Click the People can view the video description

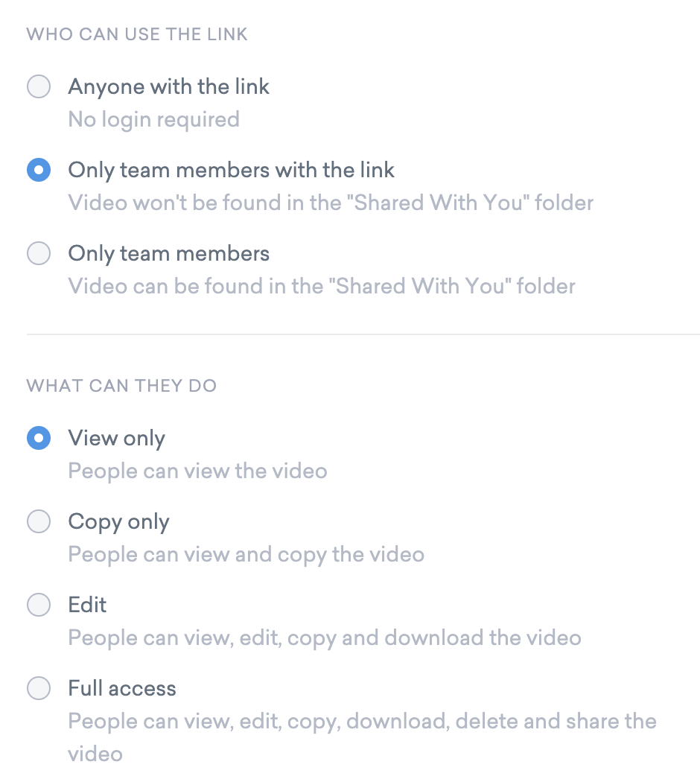coord(197,471)
